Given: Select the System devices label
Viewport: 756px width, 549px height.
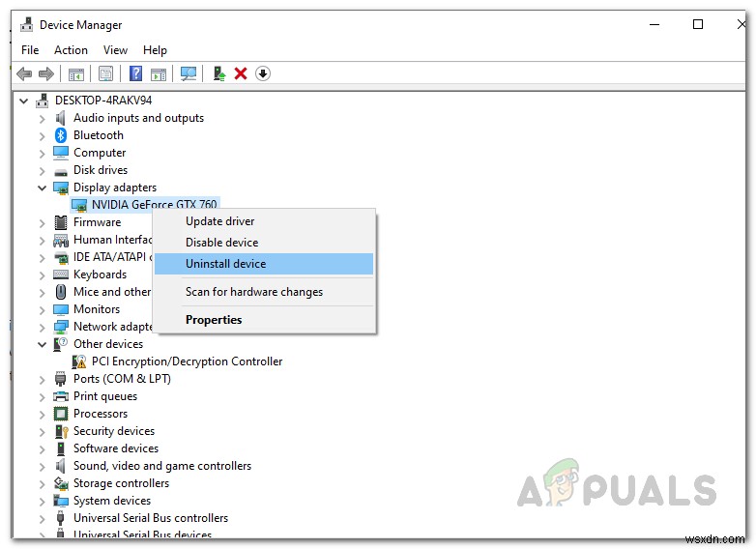Looking at the screenshot, I should click(112, 501).
